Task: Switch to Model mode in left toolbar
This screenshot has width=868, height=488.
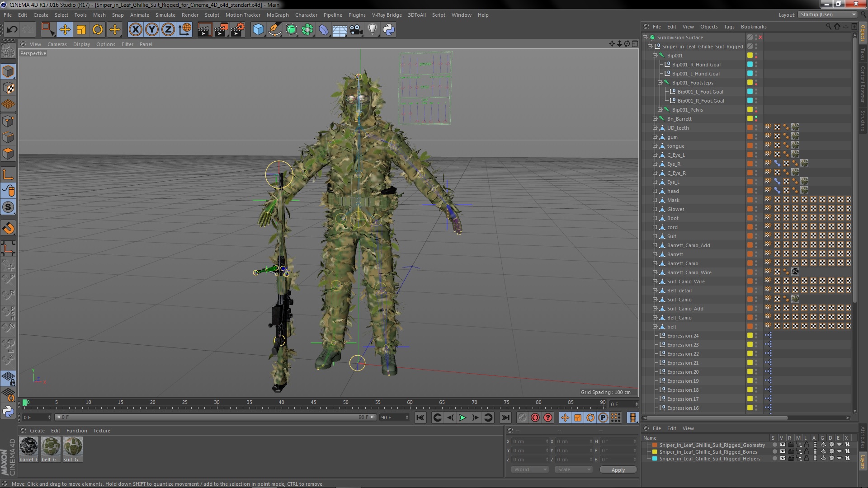Action: (8, 71)
